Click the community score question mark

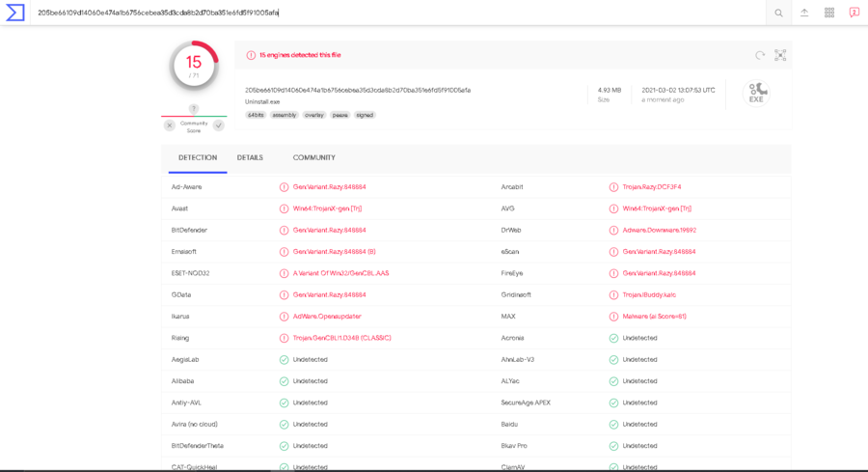(193, 108)
